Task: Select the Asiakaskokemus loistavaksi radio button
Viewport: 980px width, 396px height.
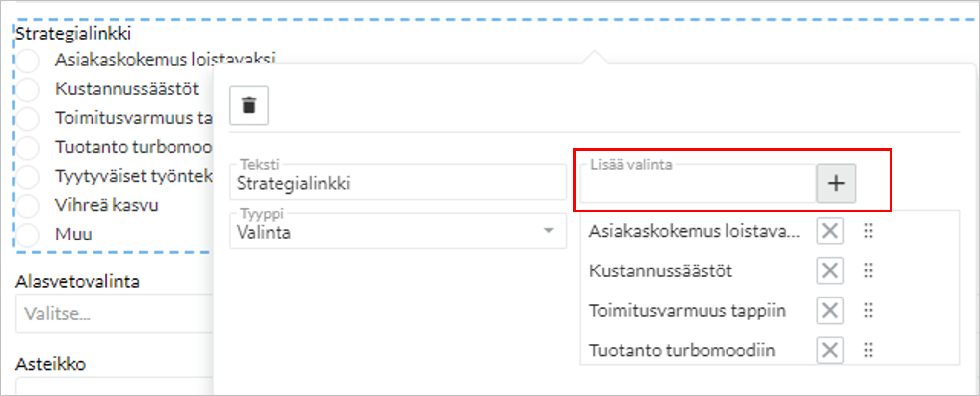Action: 27,60
